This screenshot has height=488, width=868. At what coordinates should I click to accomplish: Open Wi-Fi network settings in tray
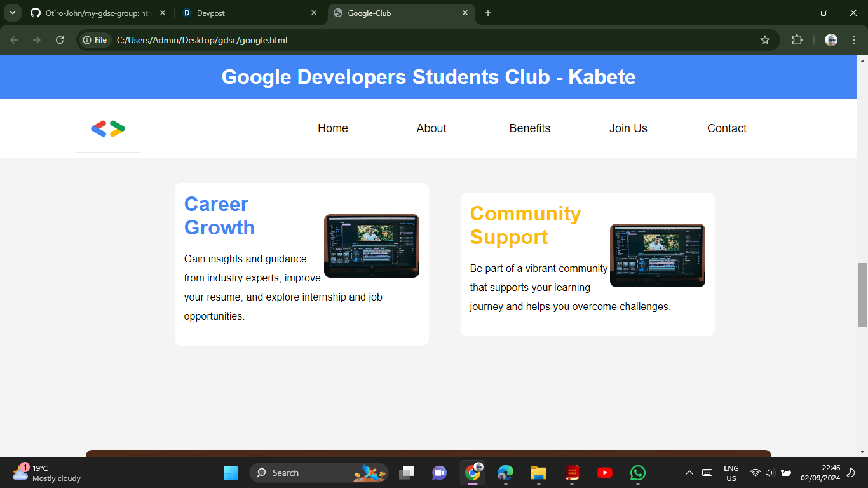(756, 473)
